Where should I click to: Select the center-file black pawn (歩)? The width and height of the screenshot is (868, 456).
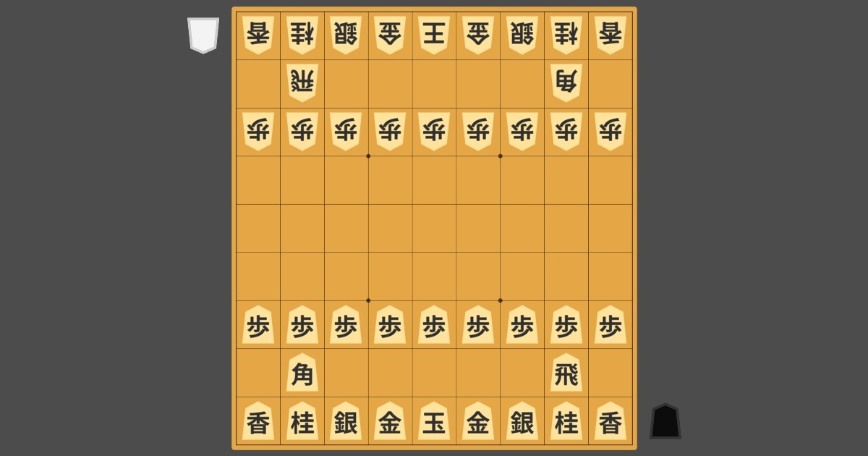click(x=434, y=325)
